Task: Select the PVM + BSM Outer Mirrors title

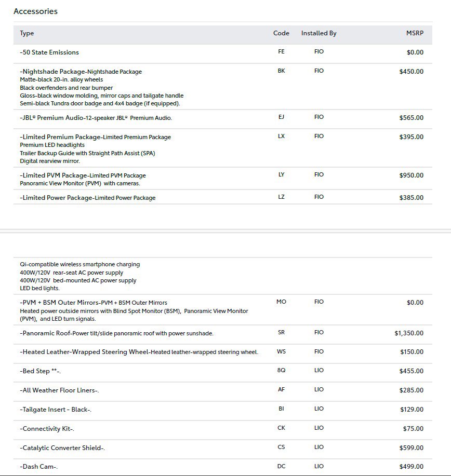Action: click(x=94, y=303)
